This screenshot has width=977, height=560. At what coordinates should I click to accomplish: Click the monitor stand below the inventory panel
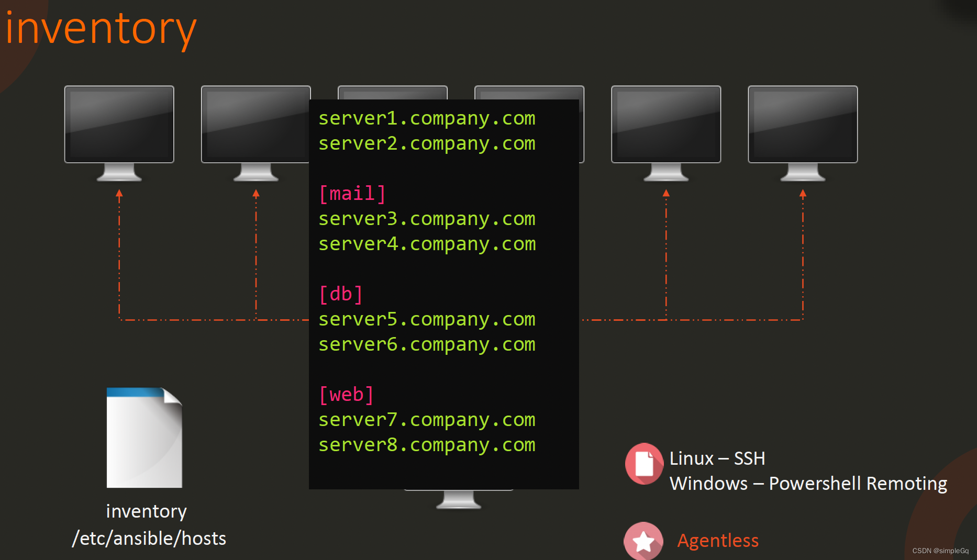[x=459, y=499]
